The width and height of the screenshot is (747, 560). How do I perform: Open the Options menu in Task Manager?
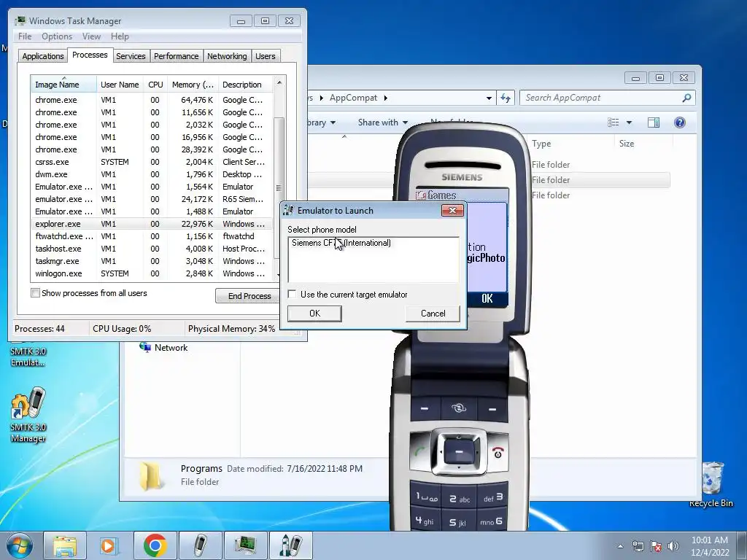tap(57, 36)
